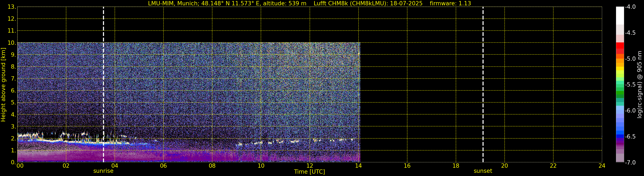
Task: Click the time axis tick '18'
Action: [456, 166]
